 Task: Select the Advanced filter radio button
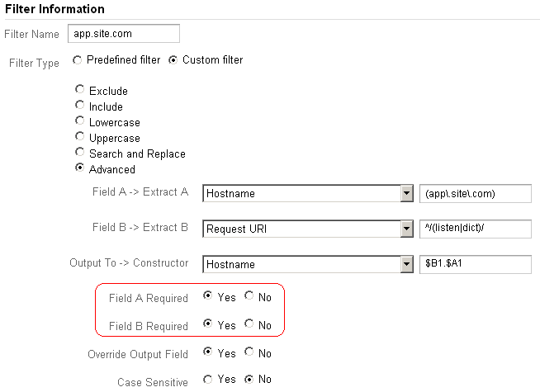click(x=80, y=168)
